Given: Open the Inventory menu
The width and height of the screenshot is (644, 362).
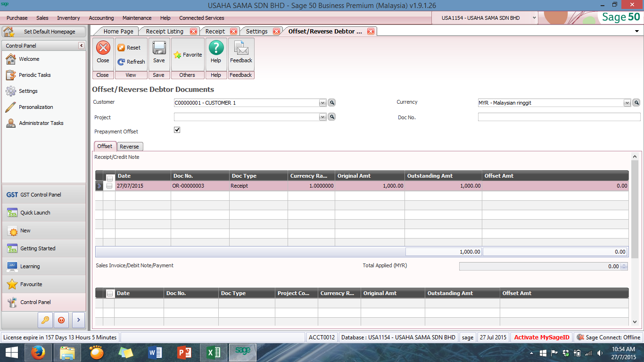Looking at the screenshot, I should point(68,18).
